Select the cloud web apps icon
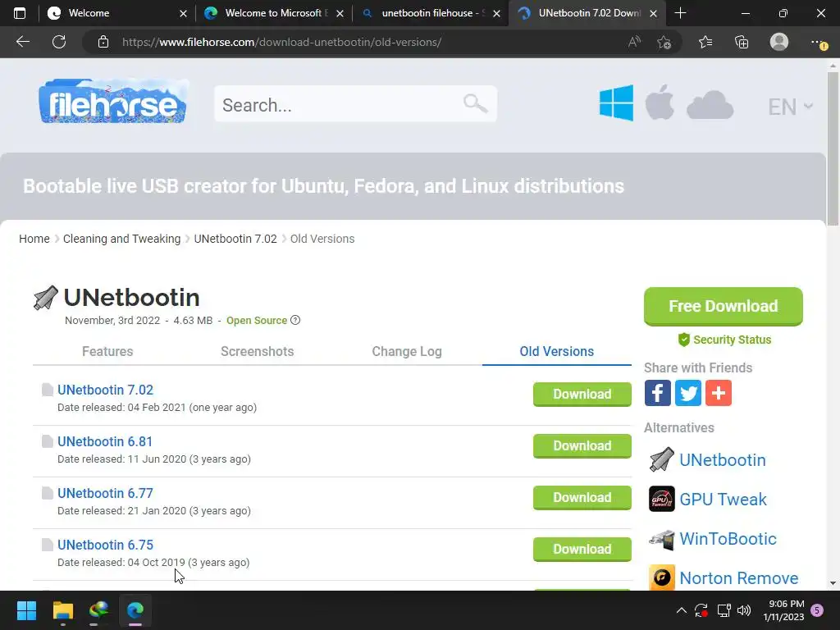The width and height of the screenshot is (840, 630). pos(710,104)
